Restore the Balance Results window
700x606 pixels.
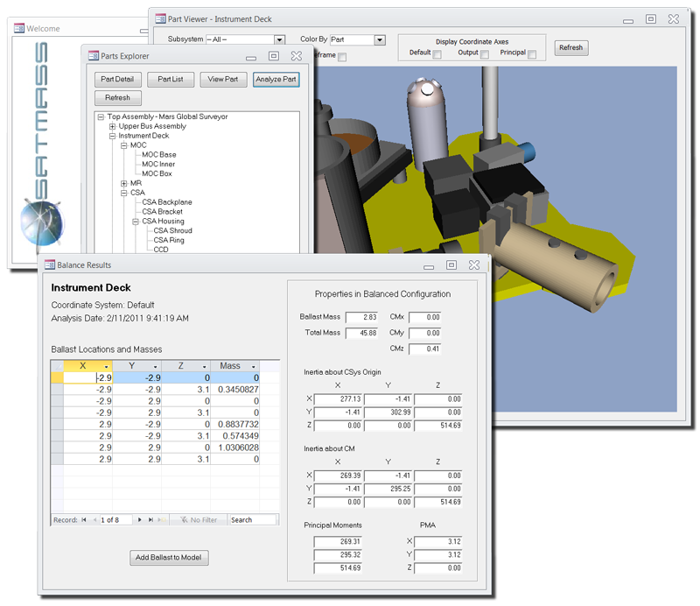[451, 265]
